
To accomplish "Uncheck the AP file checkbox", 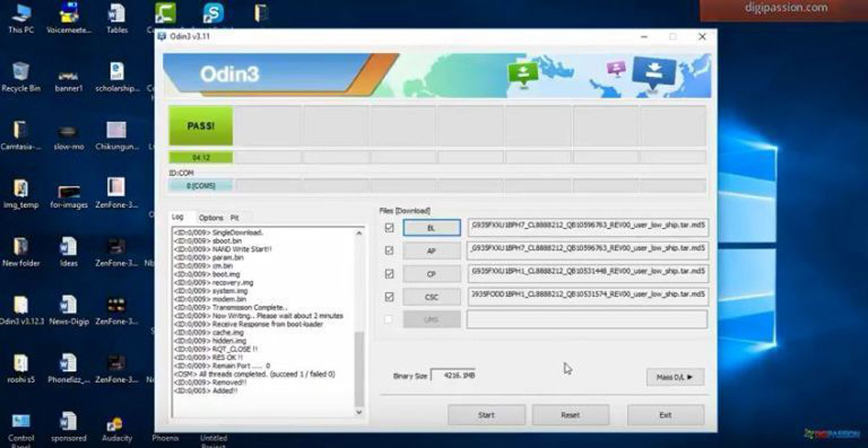I will click(x=390, y=250).
